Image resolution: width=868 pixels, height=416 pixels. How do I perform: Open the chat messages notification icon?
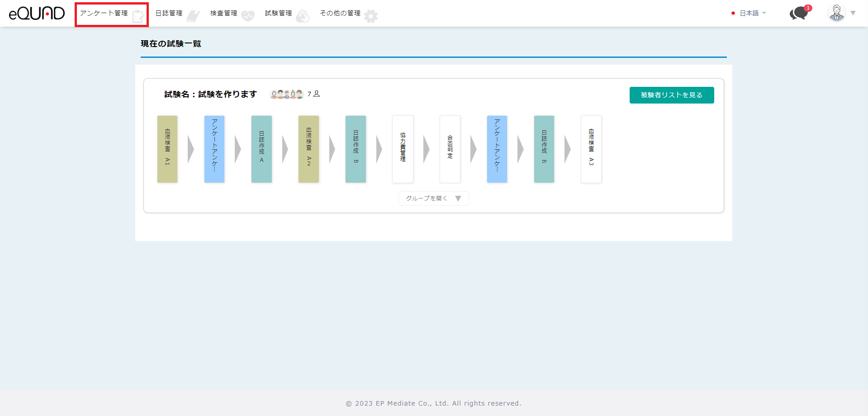pos(799,14)
